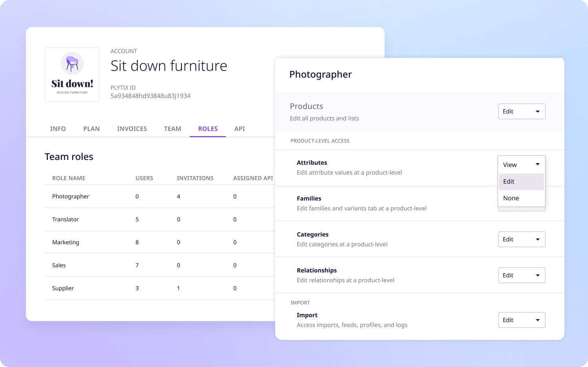This screenshot has width=588, height=367.
Task: Select the Photographer role row
Action: click(x=160, y=196)
